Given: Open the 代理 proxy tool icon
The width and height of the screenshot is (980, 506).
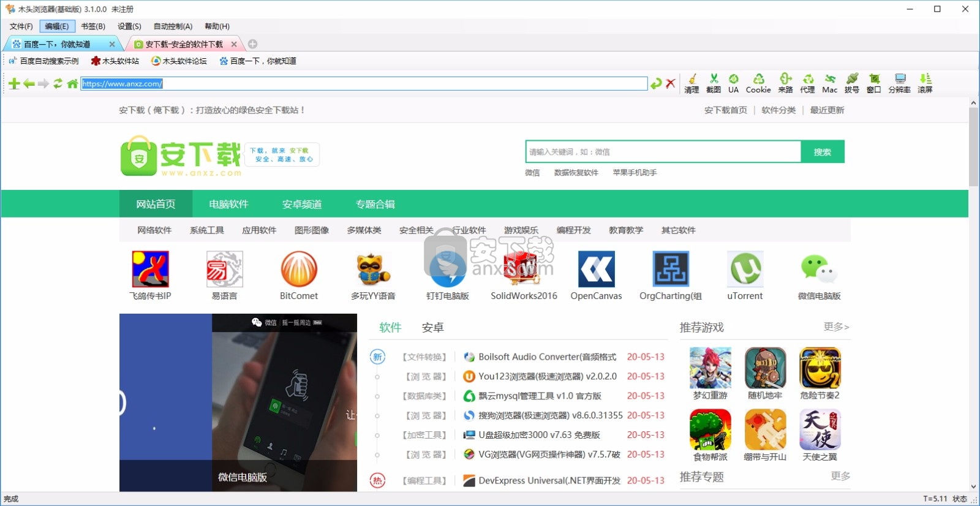Looking at the screenshot, I should [807, 83].
